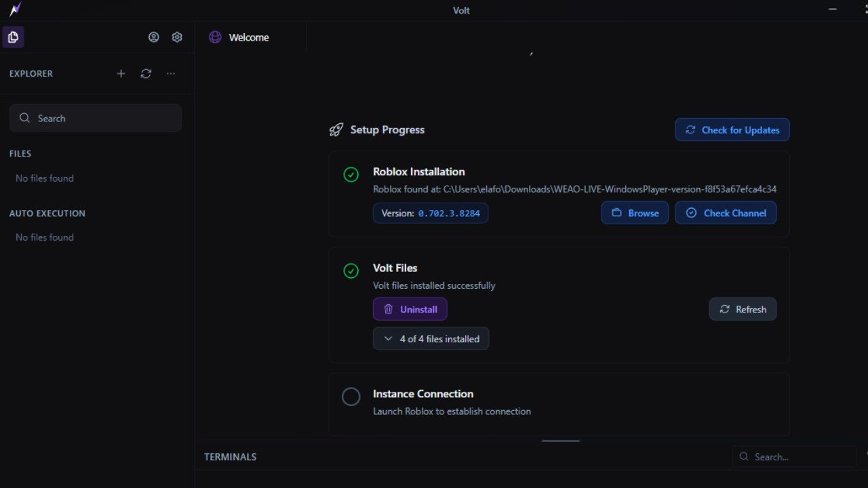This screenshot has width=868, height=488.
Task: Click the Check for Updates button
Action: point(732,130)
